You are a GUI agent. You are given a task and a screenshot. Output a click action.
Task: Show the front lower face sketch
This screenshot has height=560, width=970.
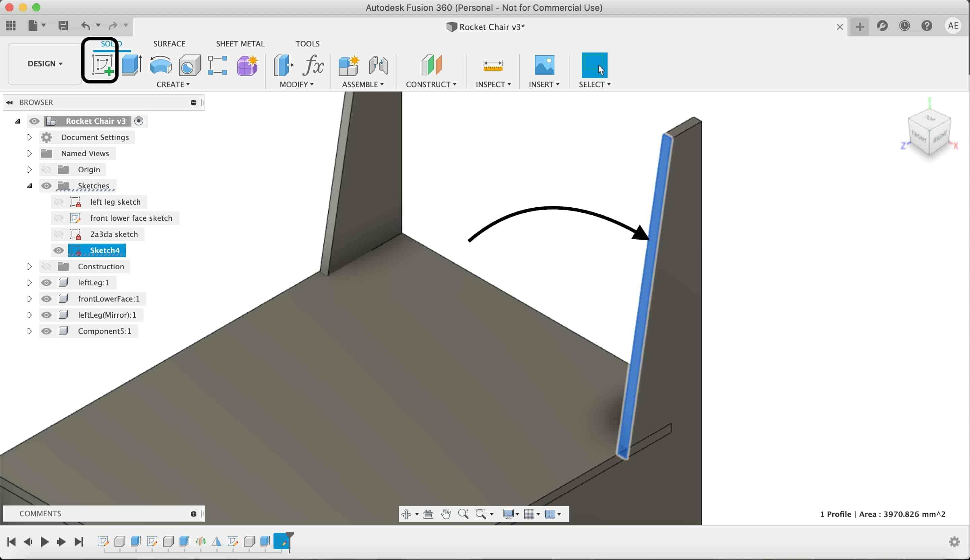pyautogui.click(x=59, y=218)
